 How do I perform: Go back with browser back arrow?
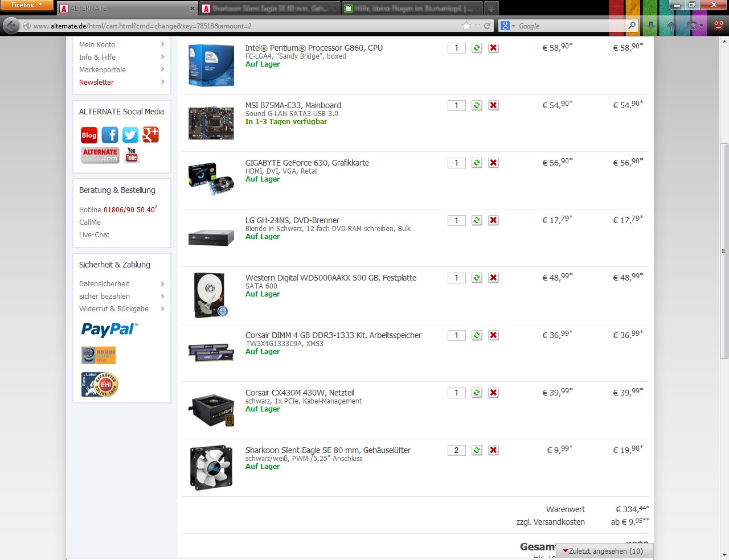[x=11, y=26]
